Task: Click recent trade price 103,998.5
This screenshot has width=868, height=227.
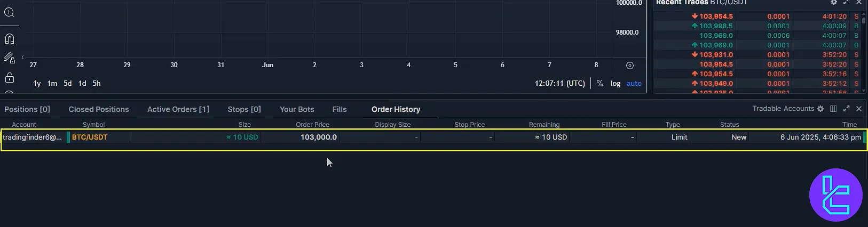Action: (x=716, y=26)
